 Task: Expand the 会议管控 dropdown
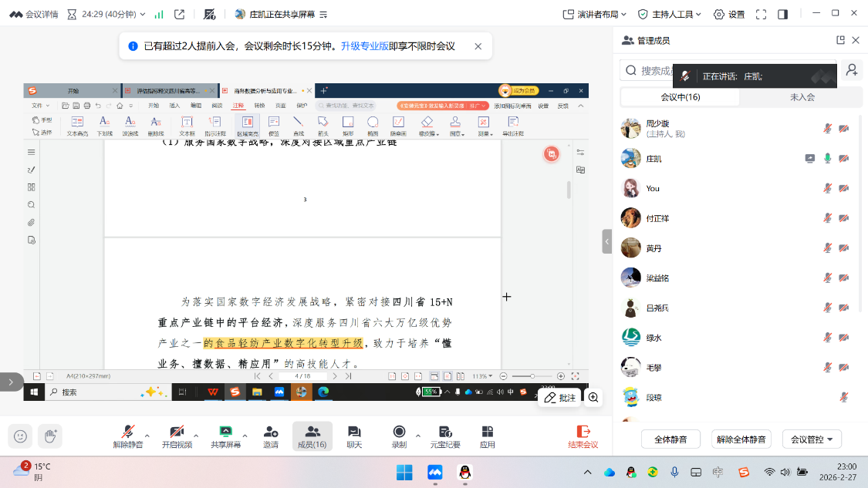click(812, 439)
